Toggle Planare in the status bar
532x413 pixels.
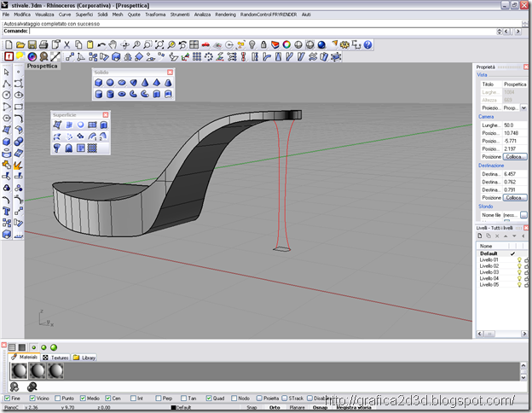point(298,408)
